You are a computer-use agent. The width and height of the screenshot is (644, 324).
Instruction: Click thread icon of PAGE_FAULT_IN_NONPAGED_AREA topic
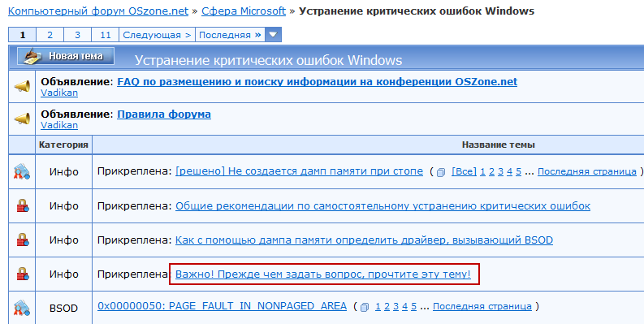click(22, 308)
